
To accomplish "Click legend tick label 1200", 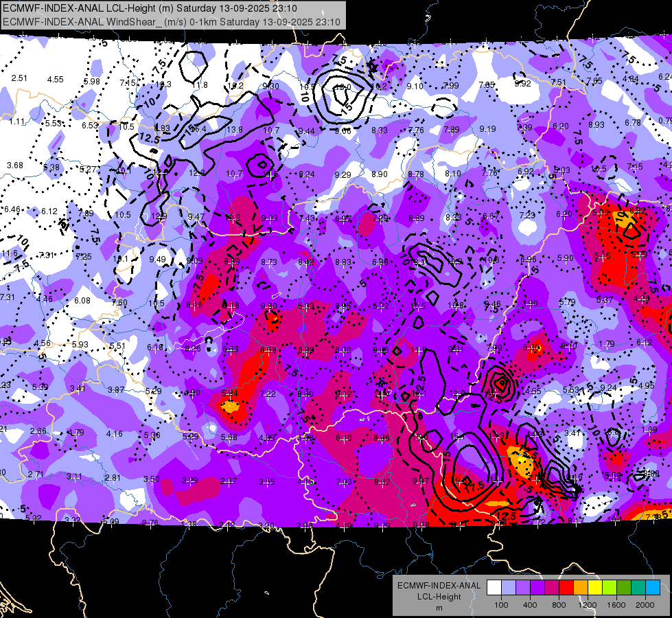I will point(587,605).
